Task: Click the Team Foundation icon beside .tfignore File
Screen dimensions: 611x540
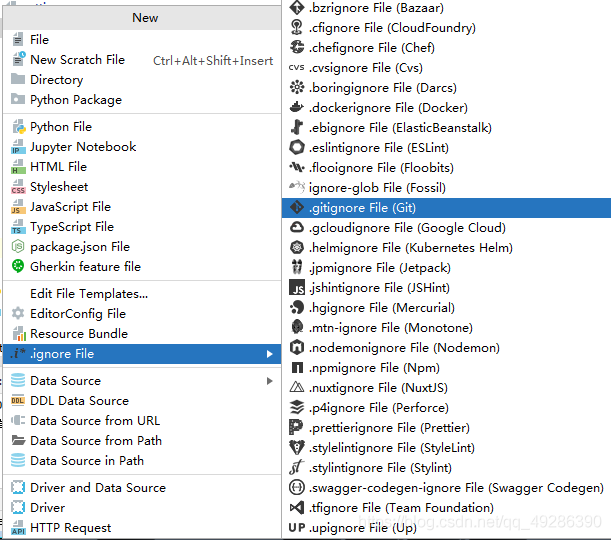Action: coord(297,507)
